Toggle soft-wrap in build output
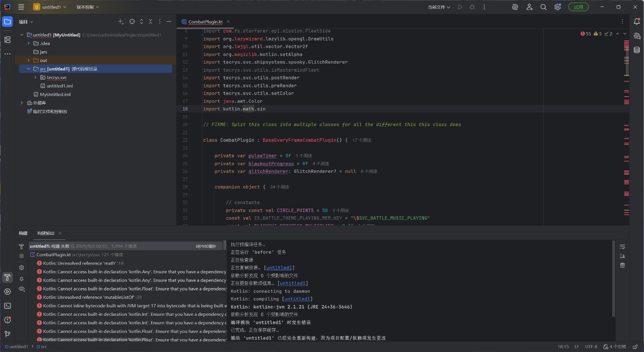 pos(622,247)
